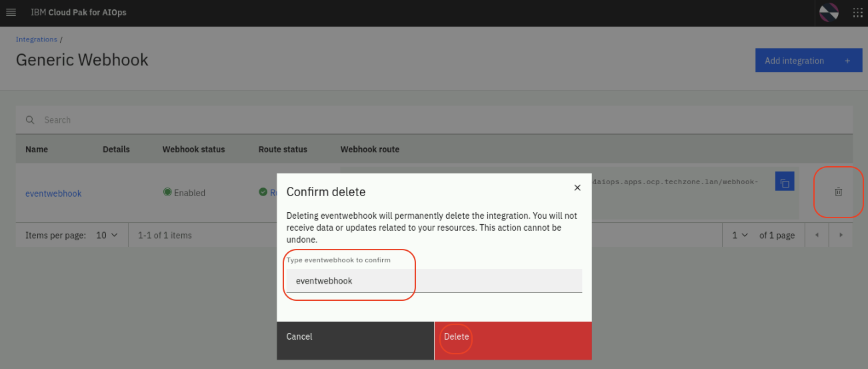Click the Webhook status column header
The height and width of the screenshot is (369, 868).
tap(193, 149)
